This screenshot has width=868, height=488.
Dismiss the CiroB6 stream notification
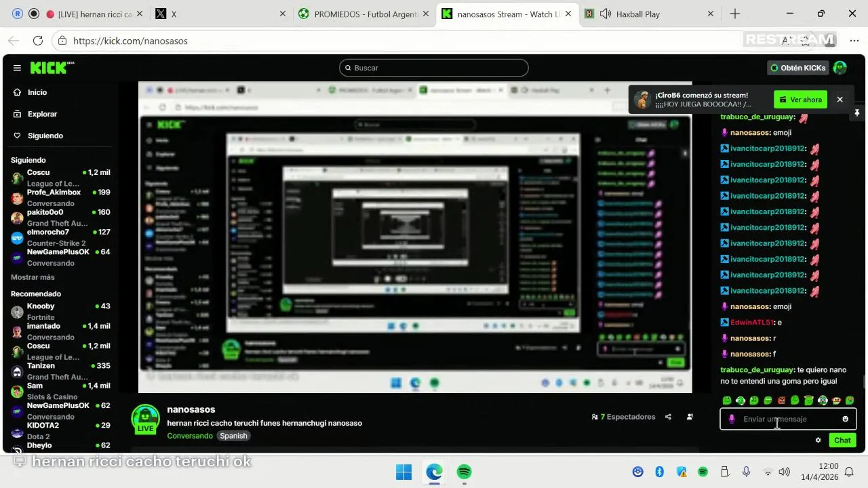pyautogui.click(x=840, y=100)
